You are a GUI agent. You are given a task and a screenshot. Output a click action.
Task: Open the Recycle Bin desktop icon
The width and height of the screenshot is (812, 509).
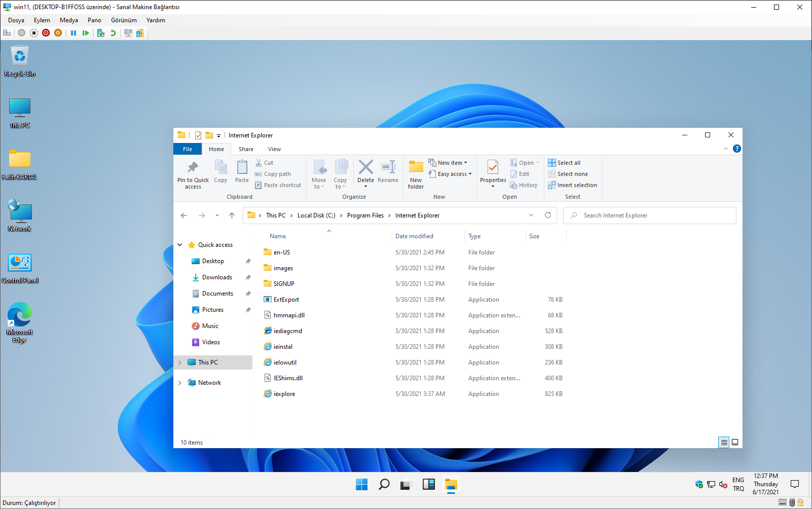click(20, 61)
